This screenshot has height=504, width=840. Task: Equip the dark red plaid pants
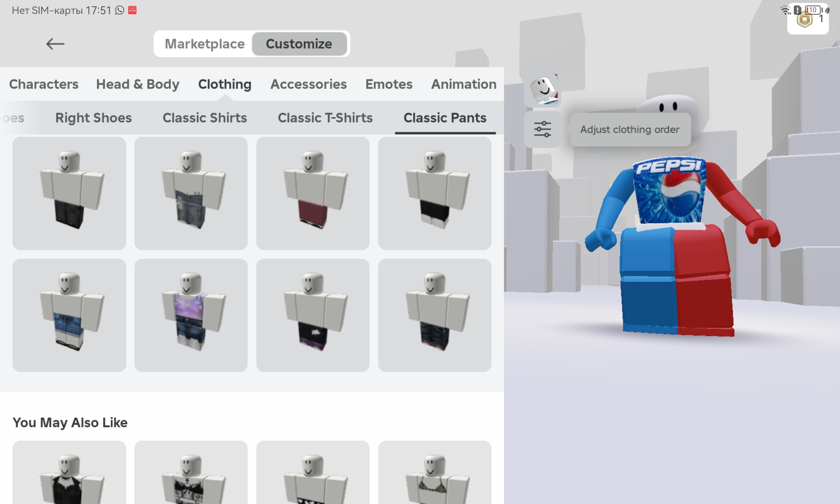pyautogui.click(x=313, y=193)
